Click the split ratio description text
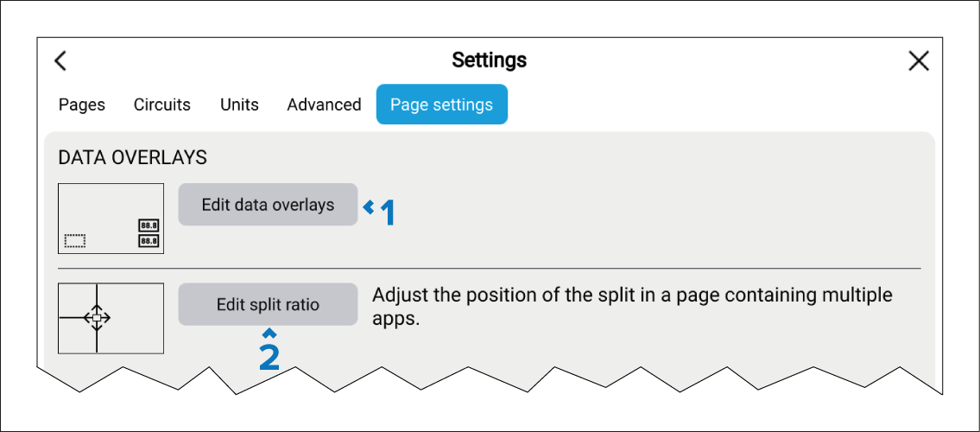 pos(631,306)
